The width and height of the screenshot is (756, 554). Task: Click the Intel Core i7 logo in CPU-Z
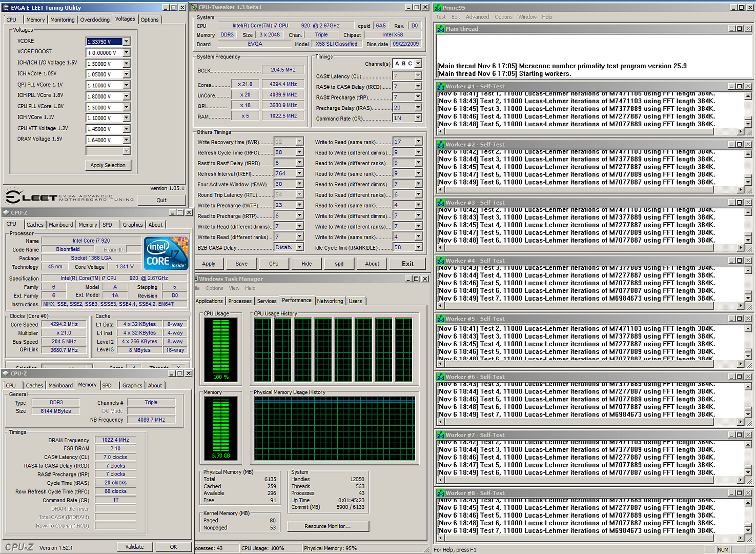(x=166, y=253)
